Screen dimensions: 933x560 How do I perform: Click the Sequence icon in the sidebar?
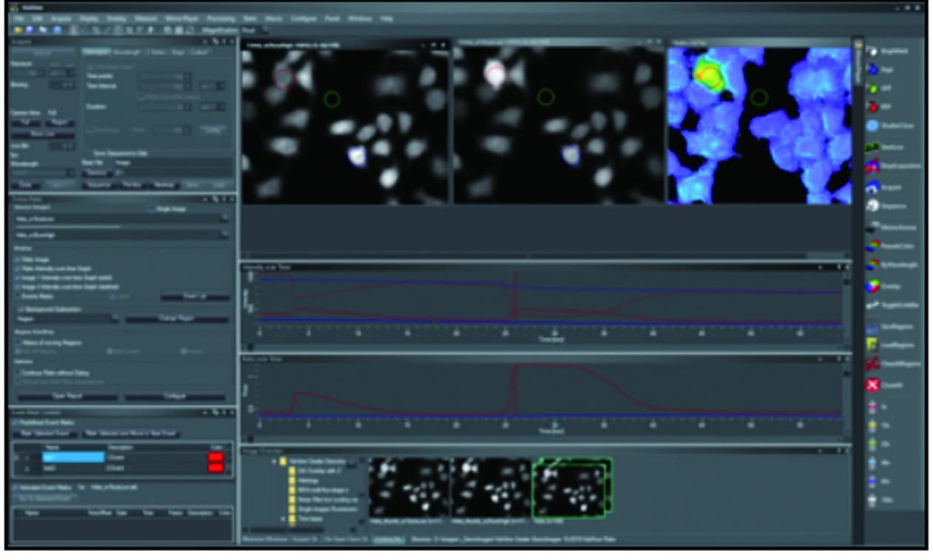point(873,206)
